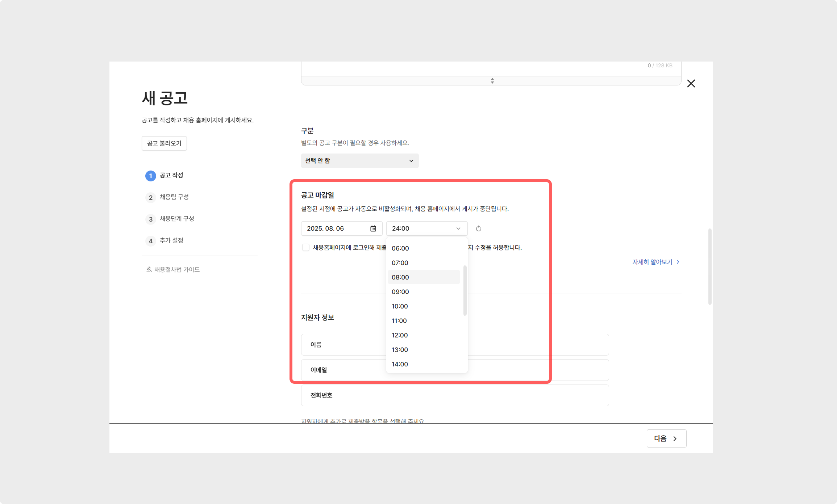837x504 pixels.
Task: Go to 채용단계 구성 step
Action: tap(177, 219)
